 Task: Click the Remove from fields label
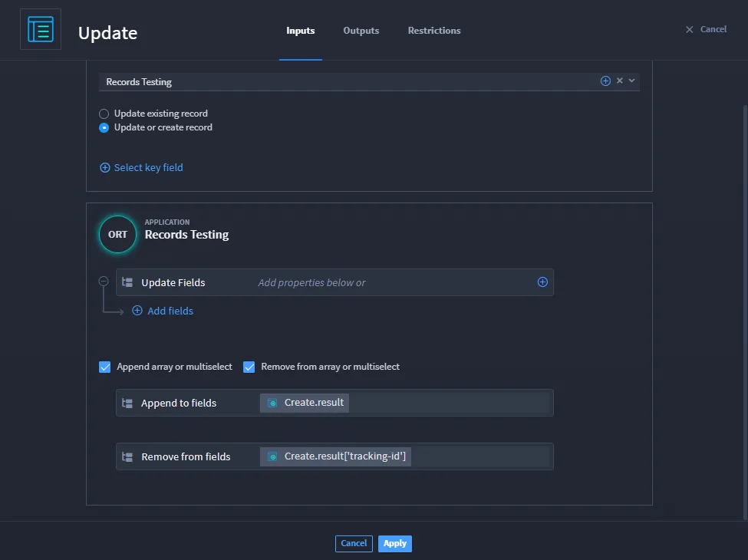[186, 457]
